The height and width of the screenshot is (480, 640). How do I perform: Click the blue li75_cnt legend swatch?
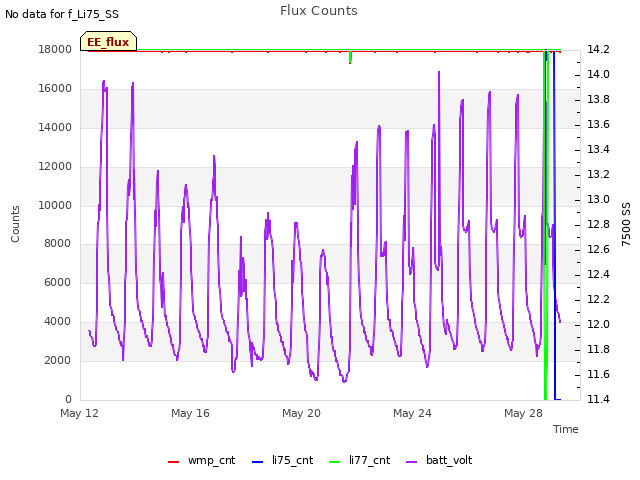click(258, 462)
